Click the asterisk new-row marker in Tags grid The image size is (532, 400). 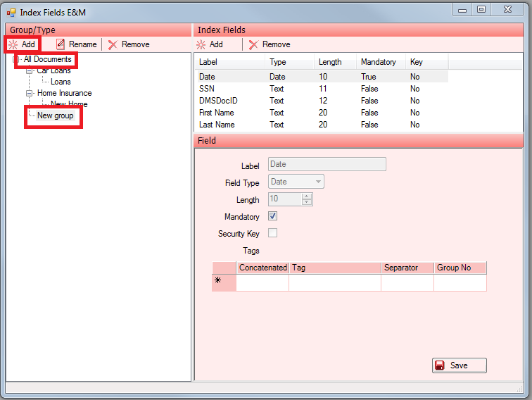coord(218,280)
